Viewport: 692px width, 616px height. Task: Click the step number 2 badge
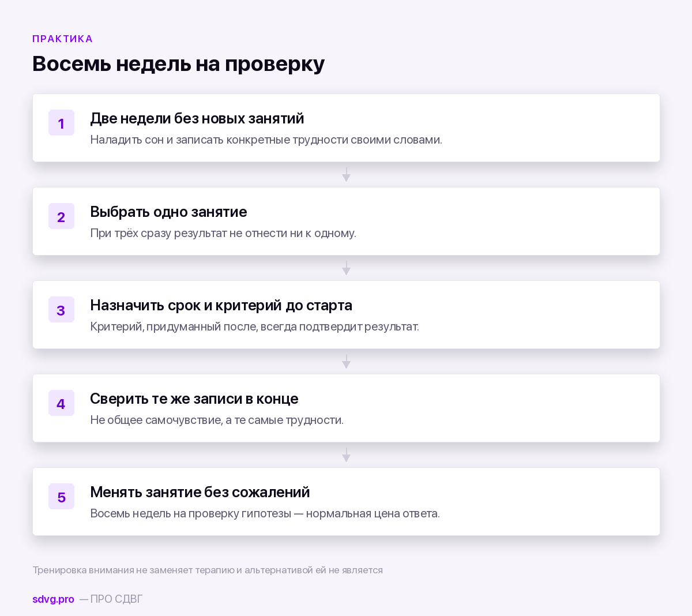pos(61,216)
